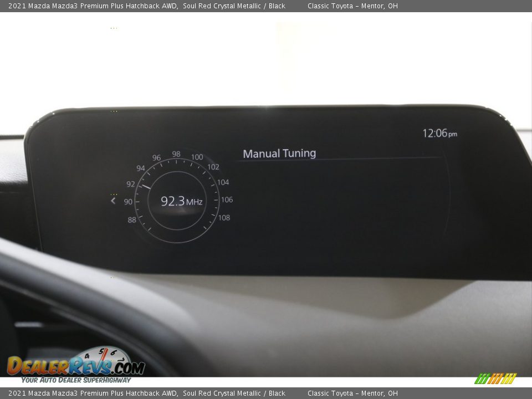Tap the 94 mark on the tuning dial
Screen dimensions: 532x399
[x=141, y=168]
